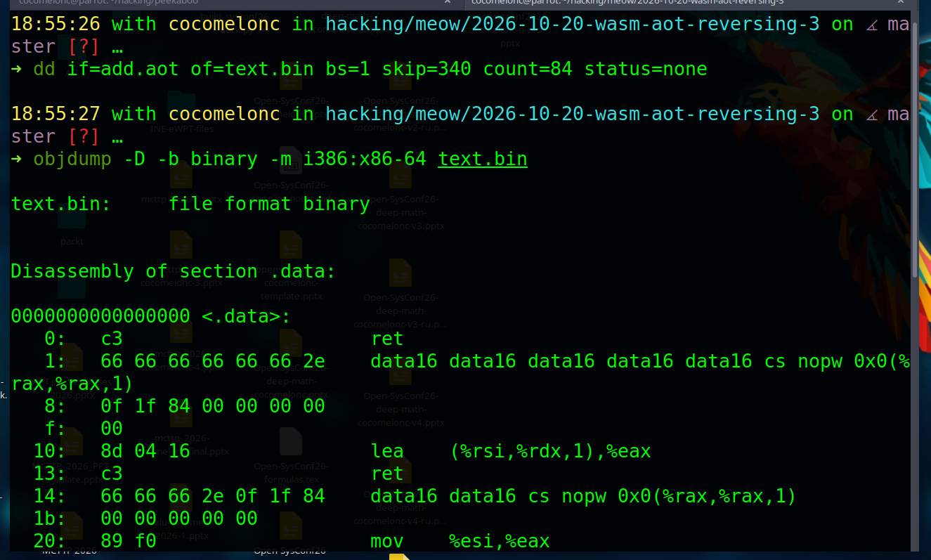Click the 'i386:x86-64' architecture argument

pyautogui.click(x=365, y=159)
